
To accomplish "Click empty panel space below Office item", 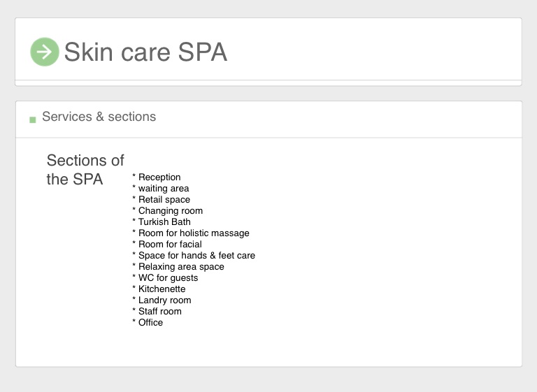I will pyautogui.click(x=268, y=346).
